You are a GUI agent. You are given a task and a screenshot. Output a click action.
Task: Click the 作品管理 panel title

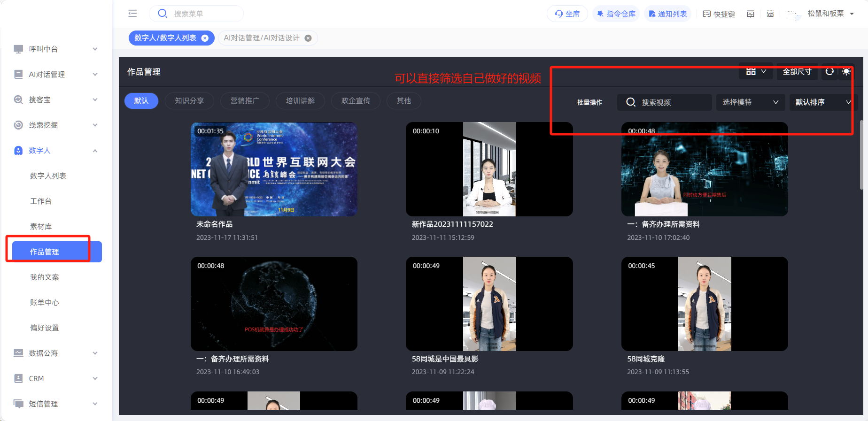[144, 72]
